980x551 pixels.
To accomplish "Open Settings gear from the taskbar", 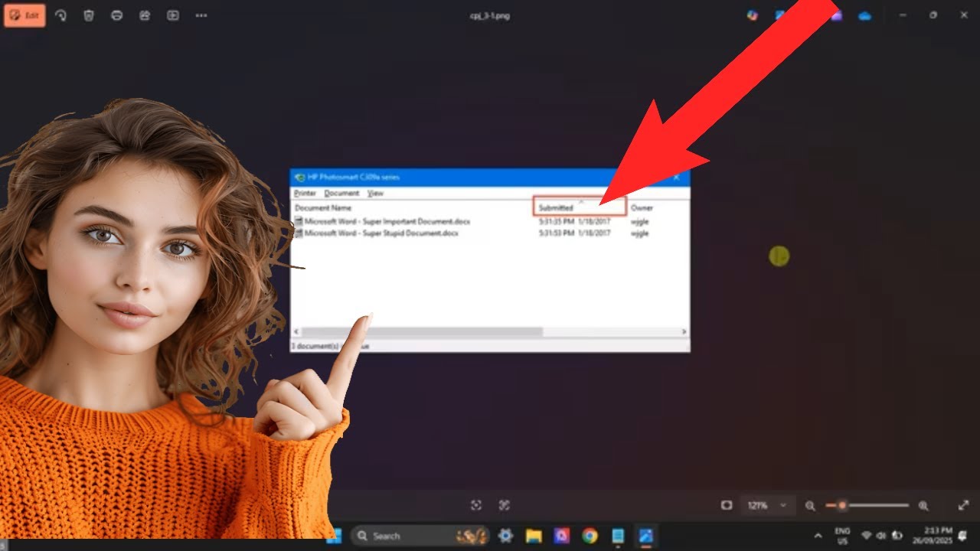I will 505,536.
